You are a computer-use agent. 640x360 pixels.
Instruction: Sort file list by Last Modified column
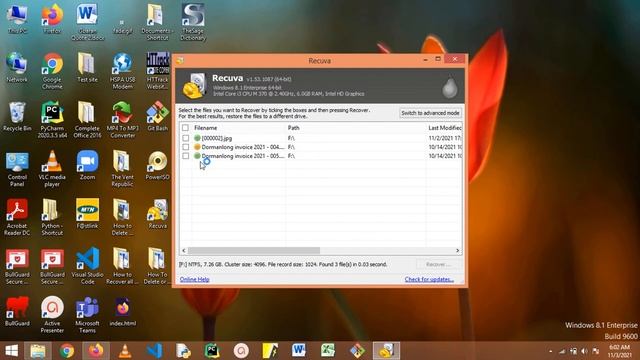pyautogui.click(x=444, y=128)
